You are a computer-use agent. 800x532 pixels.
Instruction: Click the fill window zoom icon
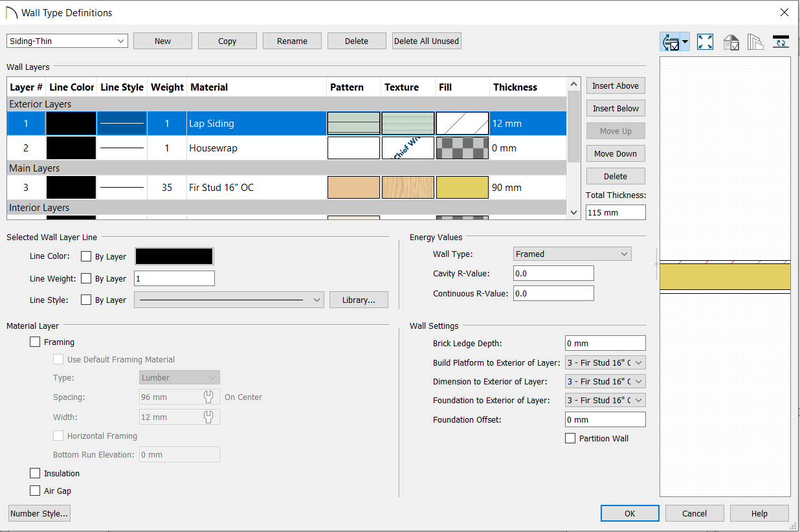tap(706, 42)
